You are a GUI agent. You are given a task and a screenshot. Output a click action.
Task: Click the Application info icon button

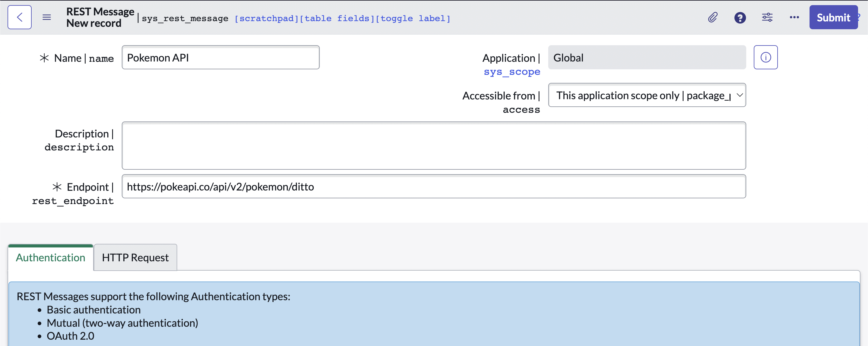(765, 57)
